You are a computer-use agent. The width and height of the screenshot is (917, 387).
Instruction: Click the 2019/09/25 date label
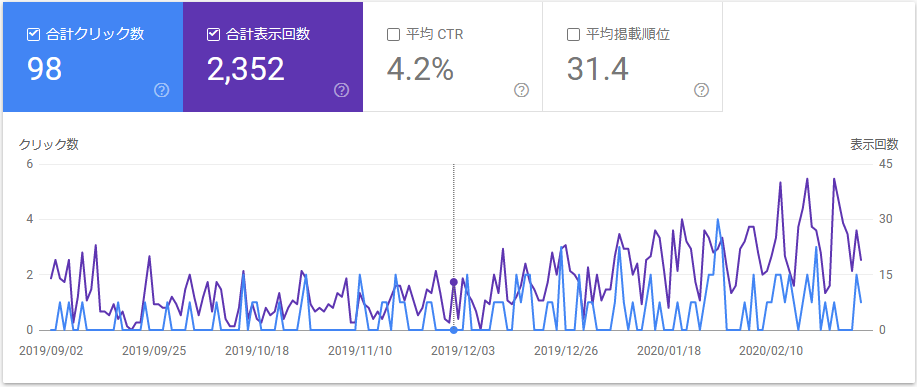point(154,351)
